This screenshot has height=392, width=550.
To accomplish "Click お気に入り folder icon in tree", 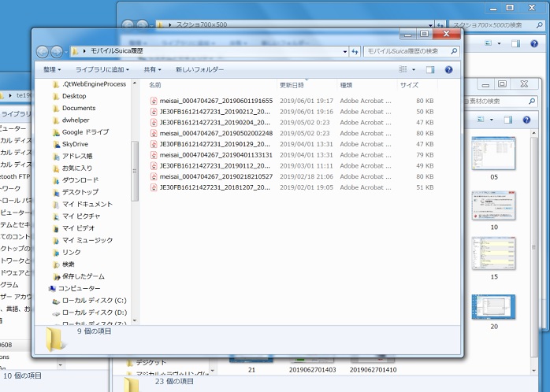I will click(56, 168).
